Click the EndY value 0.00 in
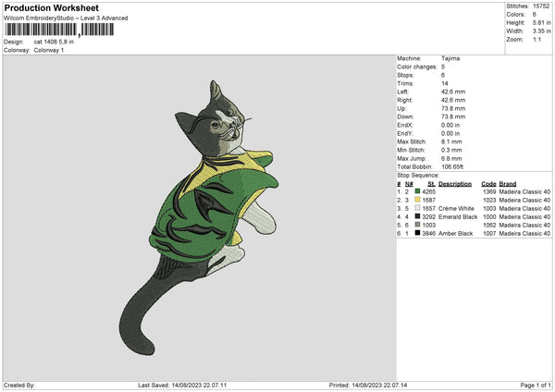 click(450, 133)
